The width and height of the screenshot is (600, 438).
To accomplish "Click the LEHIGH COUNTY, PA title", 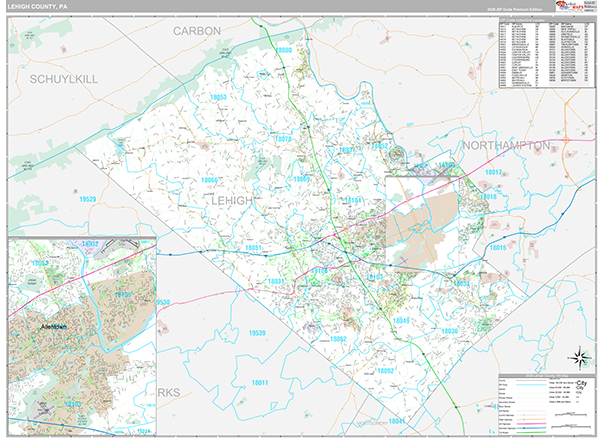I will [x=36, y=6].
